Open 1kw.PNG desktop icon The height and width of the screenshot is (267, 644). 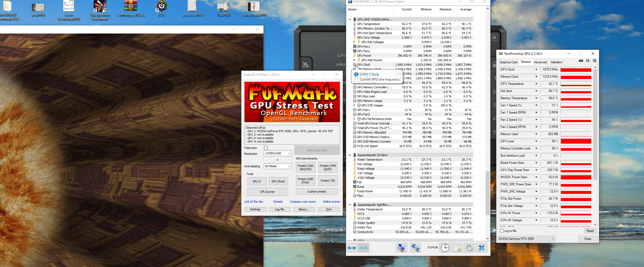[x=223, y=9]
